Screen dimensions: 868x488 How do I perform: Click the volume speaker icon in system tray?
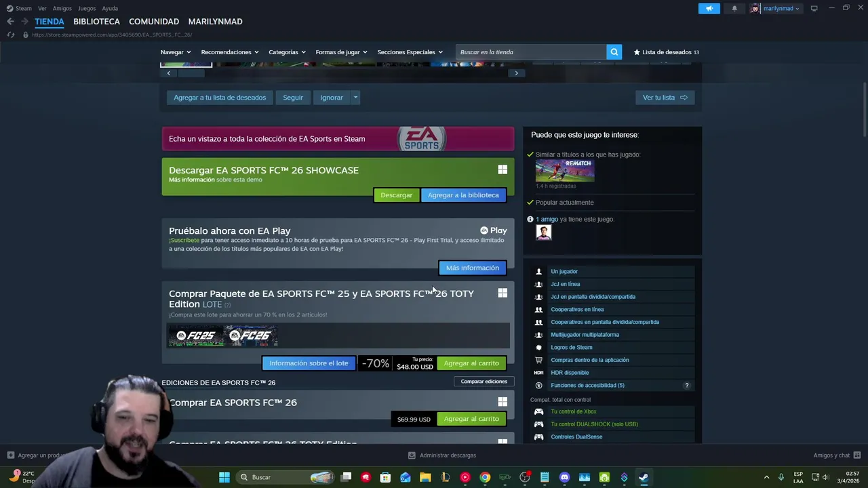point(825,477)
